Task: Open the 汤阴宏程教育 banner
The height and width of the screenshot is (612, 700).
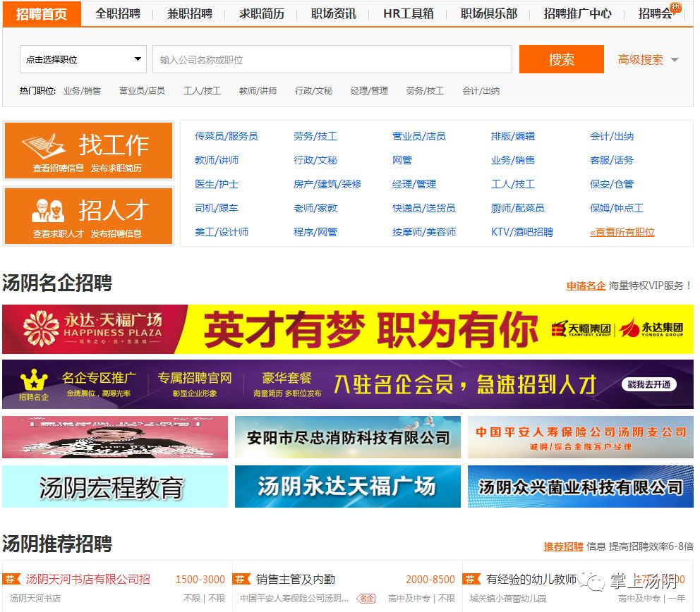Action: 115,486
